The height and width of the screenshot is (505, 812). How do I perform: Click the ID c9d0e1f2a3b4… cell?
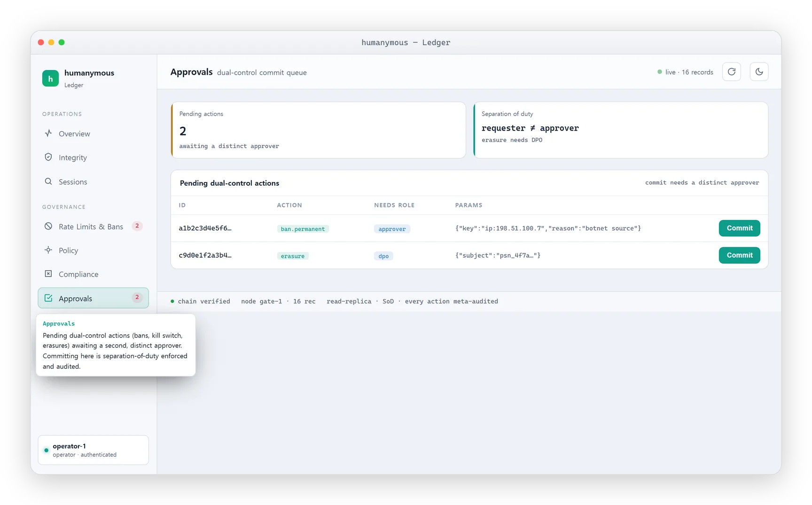point(205,255)
